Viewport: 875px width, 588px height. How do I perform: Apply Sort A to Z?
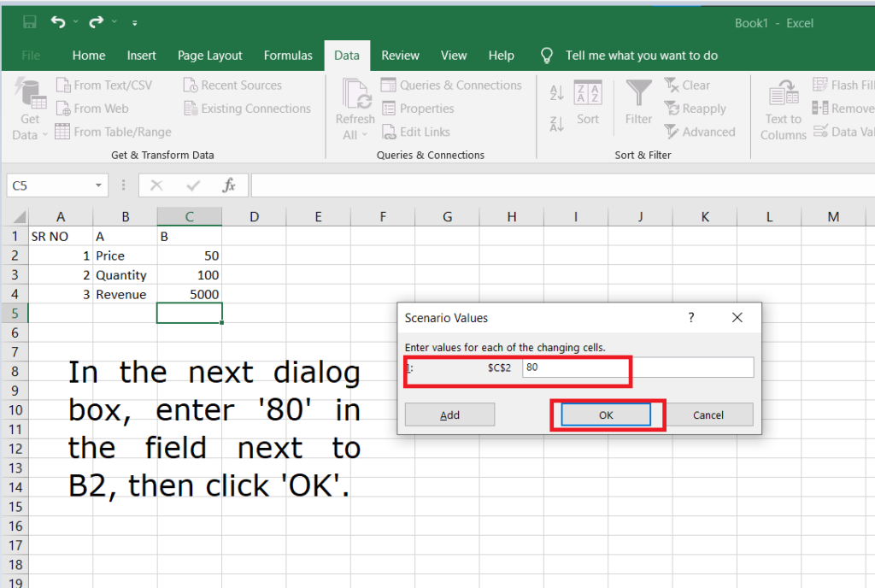tap(555, 92)
